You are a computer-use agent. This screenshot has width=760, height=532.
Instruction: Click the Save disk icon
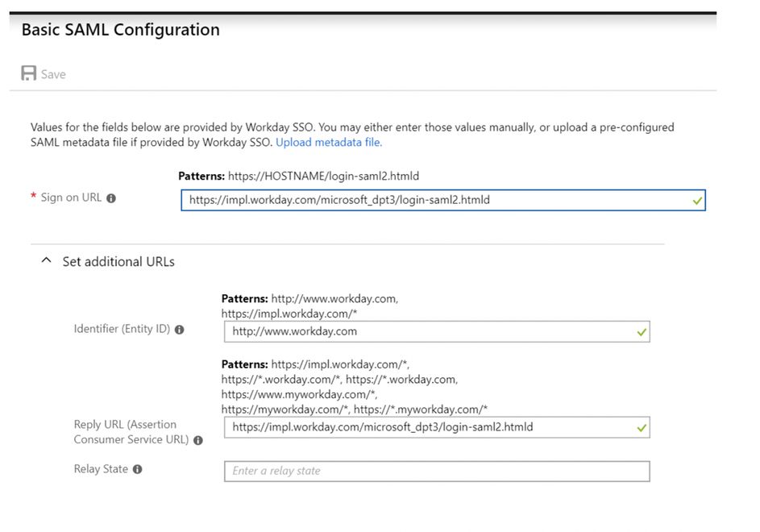coord(29,73)
